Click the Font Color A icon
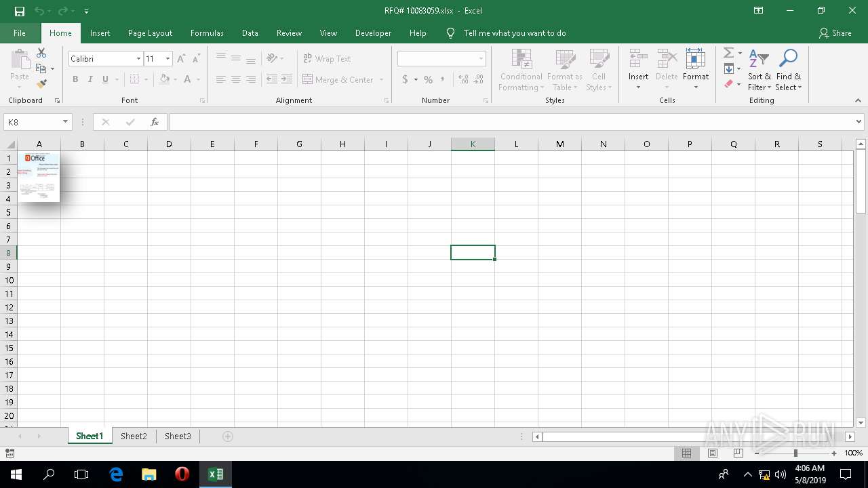Screen dimensions: 868x488 188,79
